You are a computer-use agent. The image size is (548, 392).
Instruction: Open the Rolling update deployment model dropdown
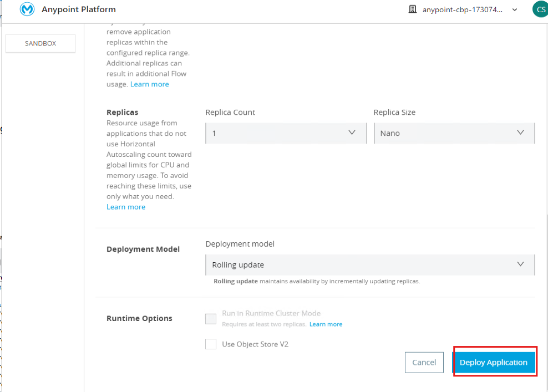[370, 264]
